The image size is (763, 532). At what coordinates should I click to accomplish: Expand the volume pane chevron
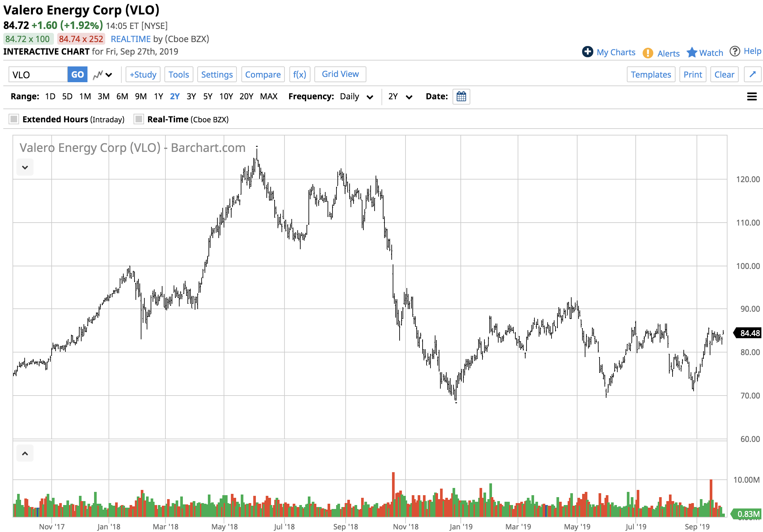point(25,453)
